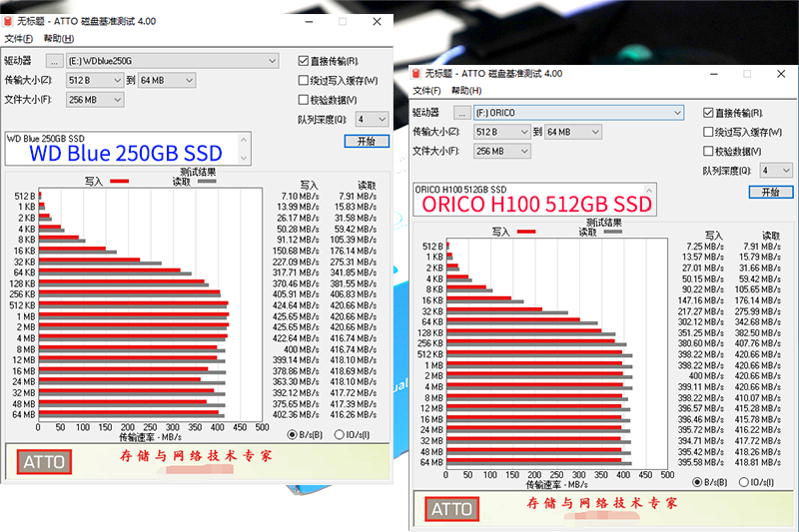Select IO/s(I) radio in WD Blue window
Screen dimensions: 799x532
pyautogui.click(x=339, y=435)
